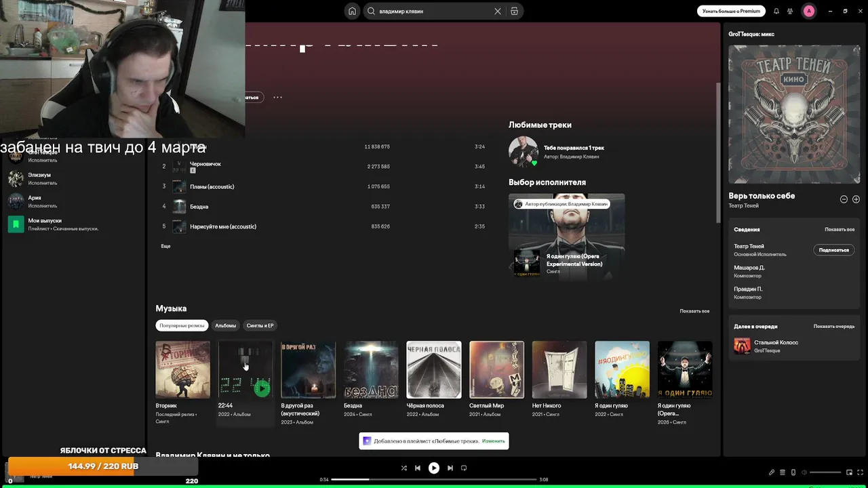Open composer Правдин П. credit

point(748,289)
